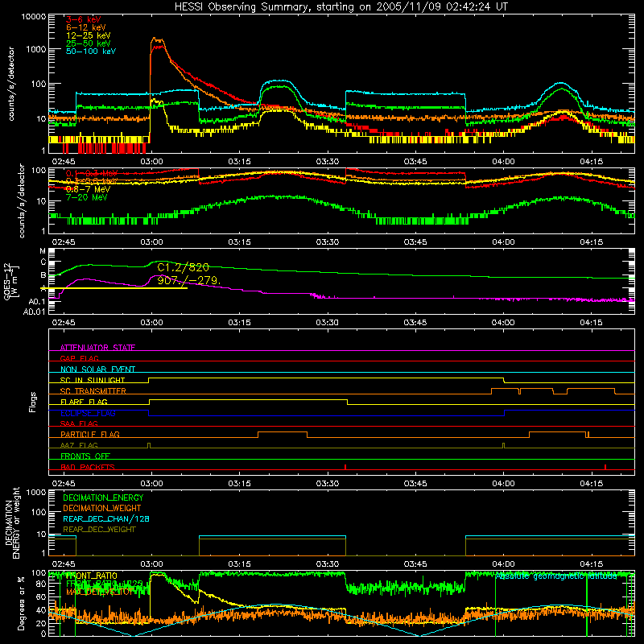Click the FRONTS_OFF flag label
644x644 pixels.
[x=85, y=456]
